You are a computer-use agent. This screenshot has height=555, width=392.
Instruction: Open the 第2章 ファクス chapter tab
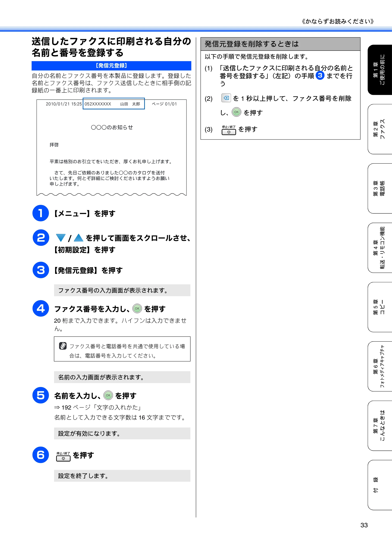point(380,129)
